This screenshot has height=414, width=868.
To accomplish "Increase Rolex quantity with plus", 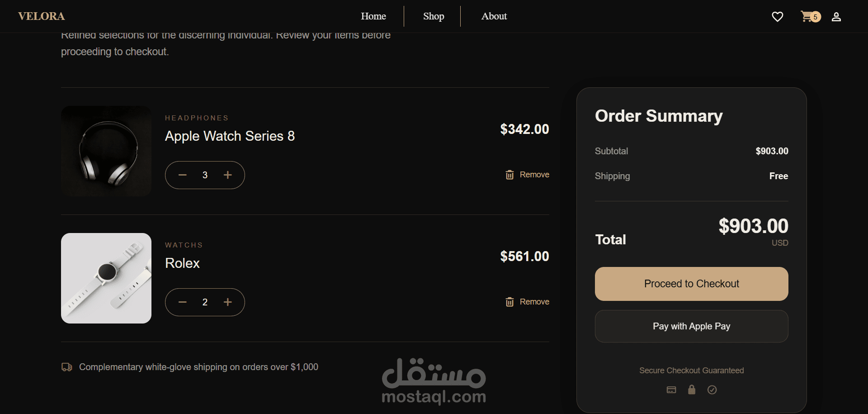I will coord(228,302).
